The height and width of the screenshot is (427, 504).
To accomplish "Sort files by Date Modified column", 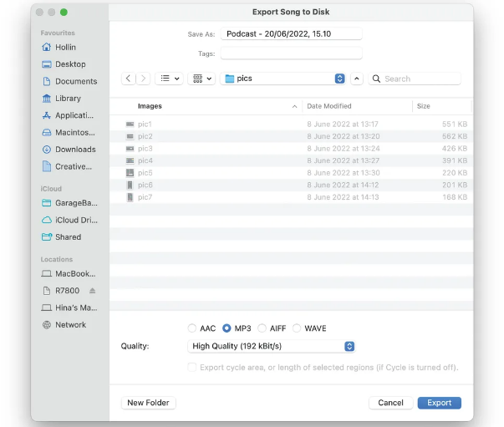I will [356, 106].
